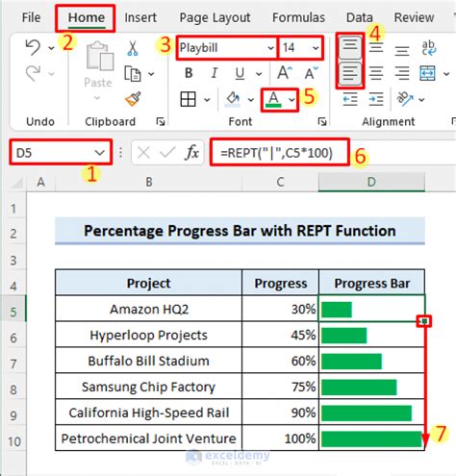The width and height of the screenshot is (456, 476).
Task: Switch to the Page Layout tab
Action: pyautogui.click(x=215, y=17)
